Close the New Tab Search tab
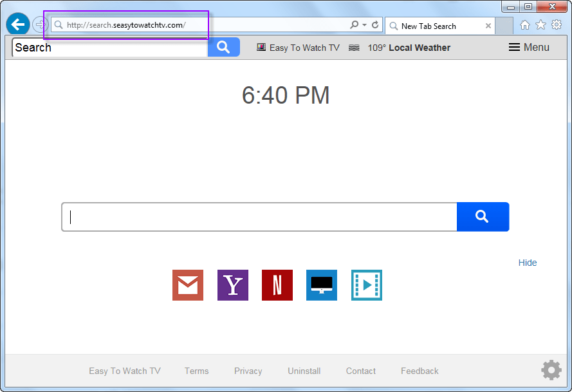572x392 pixels. tap(488, 26)
